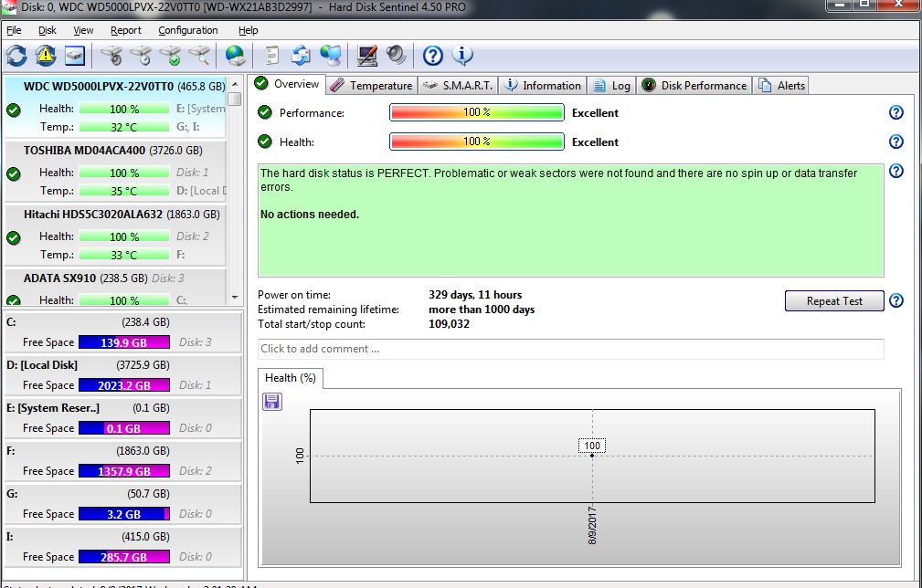Open the Configuration menu
922x588 pixels.
(x=187, y=30)
